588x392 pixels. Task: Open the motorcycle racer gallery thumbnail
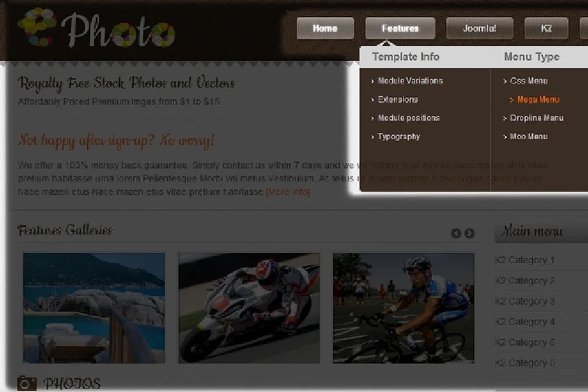[x=249, y=307]
